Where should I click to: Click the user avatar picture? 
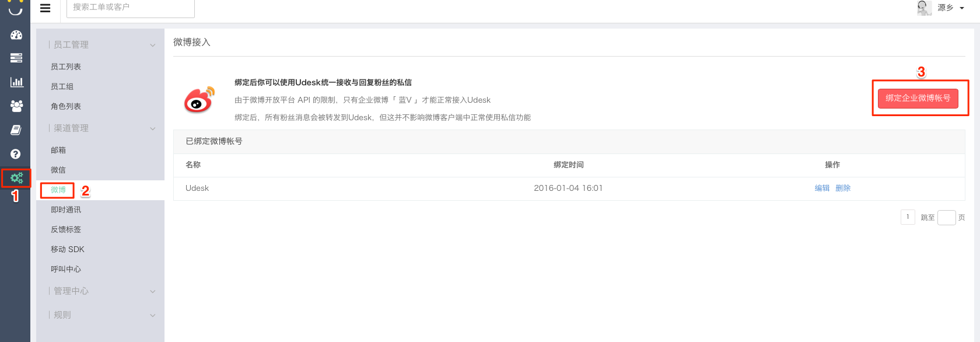click(924, 8)
